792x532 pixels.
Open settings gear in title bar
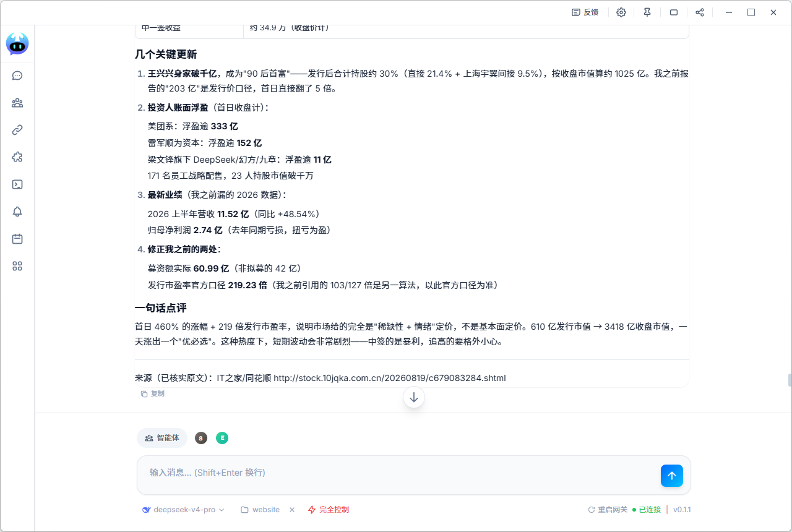click(x=621, y=12)
